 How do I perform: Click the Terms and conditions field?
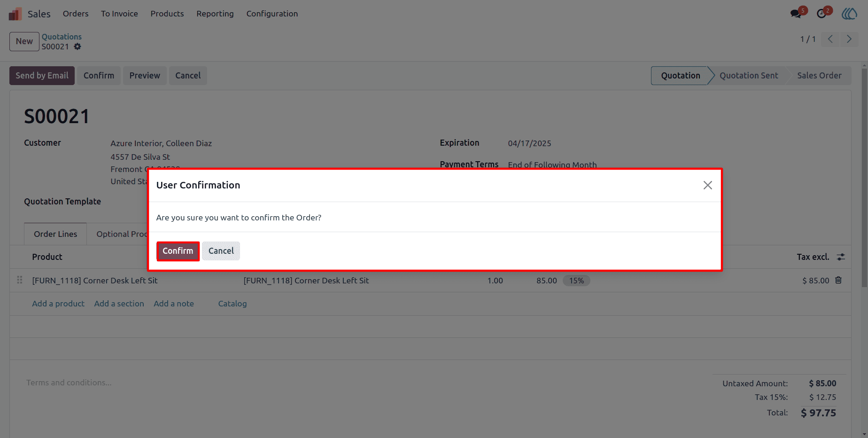point(69,383)
